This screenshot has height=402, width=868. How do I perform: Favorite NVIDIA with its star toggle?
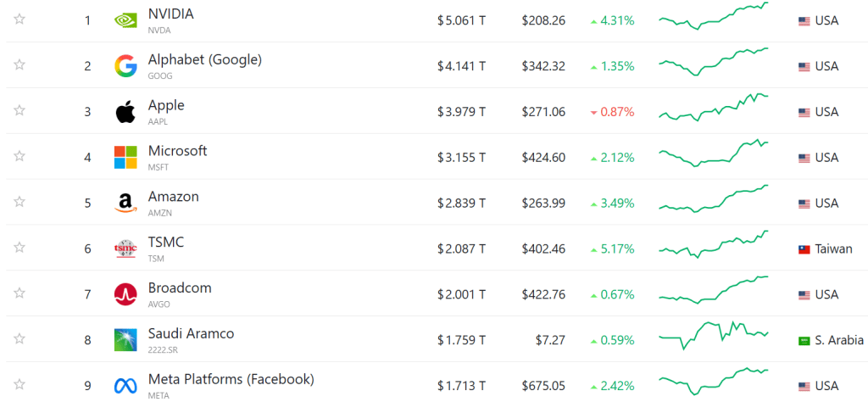(19, 20)
